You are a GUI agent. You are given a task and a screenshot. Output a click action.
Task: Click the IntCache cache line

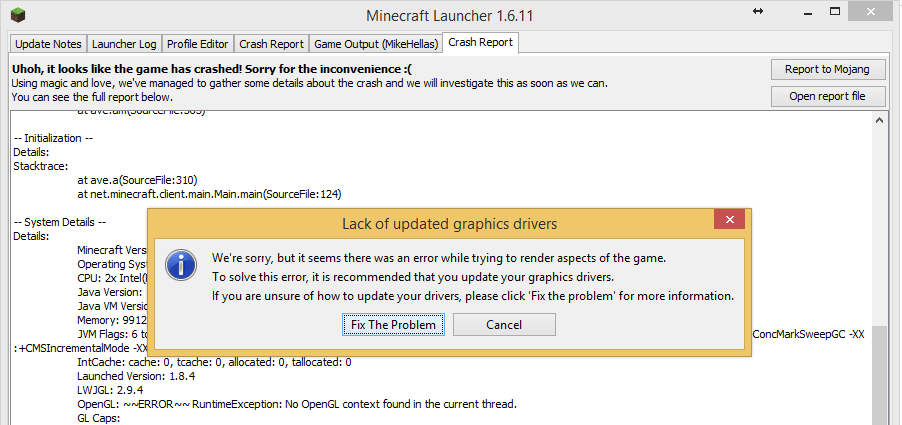(214, 362)
